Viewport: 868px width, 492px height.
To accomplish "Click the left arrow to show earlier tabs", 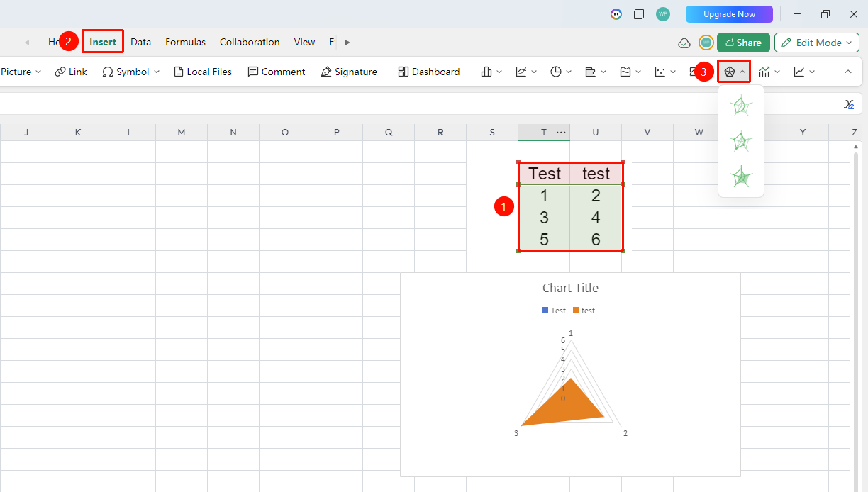I will tap(27, 43).
